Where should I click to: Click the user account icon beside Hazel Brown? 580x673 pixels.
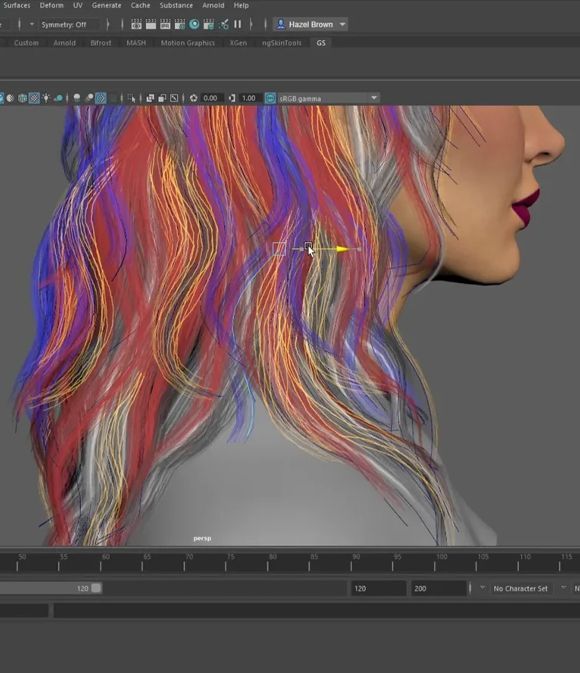tap(280, 24)
